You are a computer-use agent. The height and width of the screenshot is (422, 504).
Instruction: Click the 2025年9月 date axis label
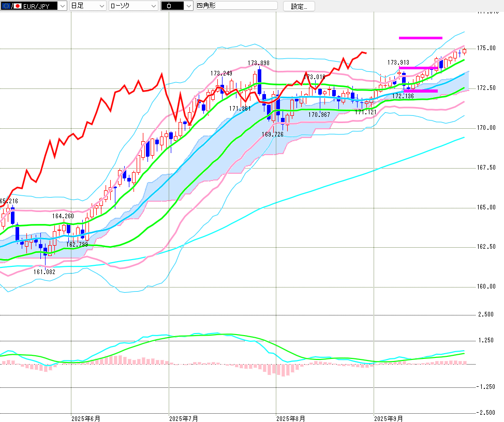(389, 418)
